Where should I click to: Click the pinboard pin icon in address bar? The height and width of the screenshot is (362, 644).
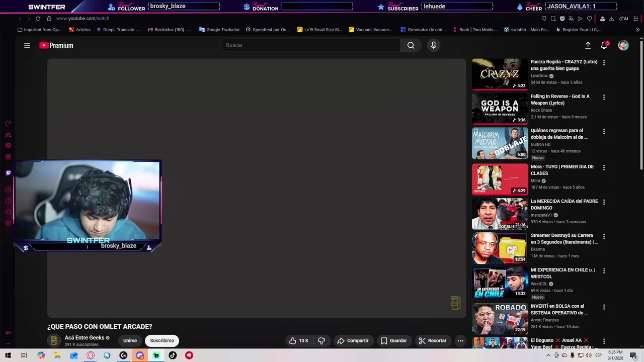(544, 19)
